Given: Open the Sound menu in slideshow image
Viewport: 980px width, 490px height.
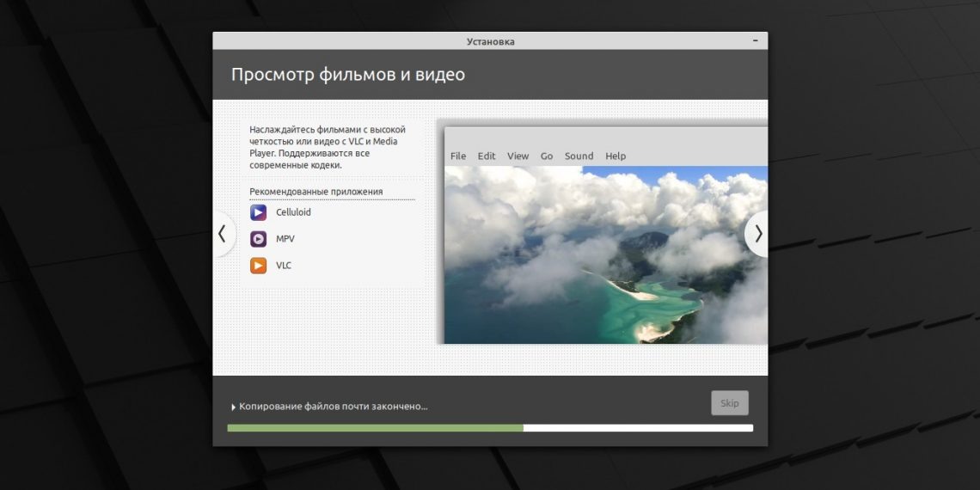Looking at the screenshot, I should (579, 156).
